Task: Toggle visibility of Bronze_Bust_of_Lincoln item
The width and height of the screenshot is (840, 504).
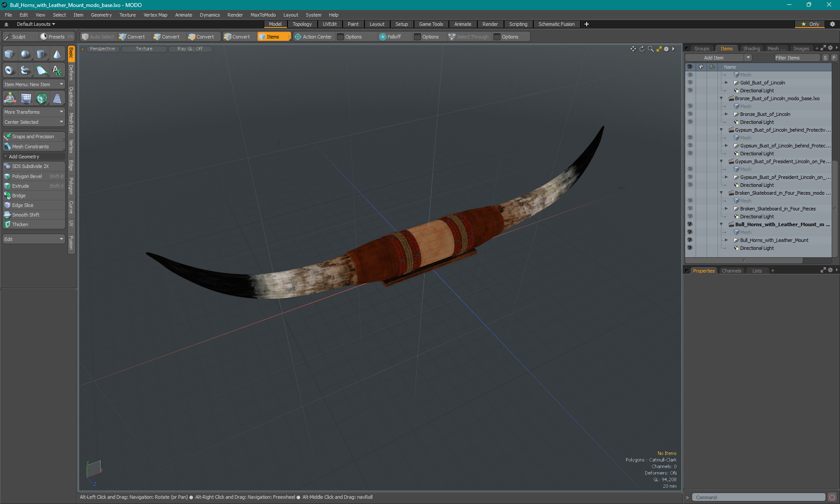Action: coord(690,114)
